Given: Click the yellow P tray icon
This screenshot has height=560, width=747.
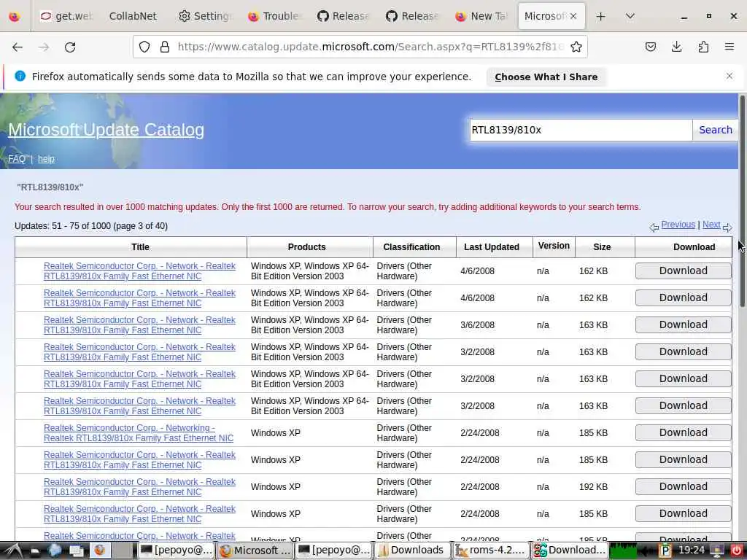Looking at the screenshot, I should (665, 551).
